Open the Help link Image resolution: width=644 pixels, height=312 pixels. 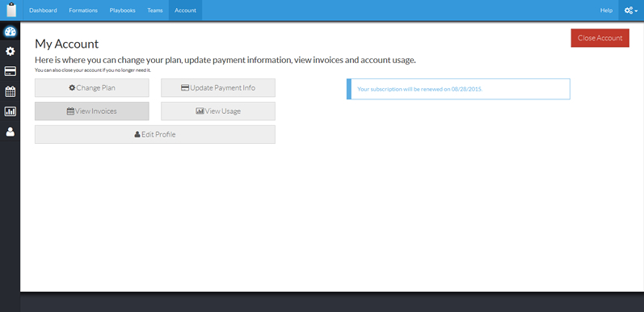[x=606, y=11]
